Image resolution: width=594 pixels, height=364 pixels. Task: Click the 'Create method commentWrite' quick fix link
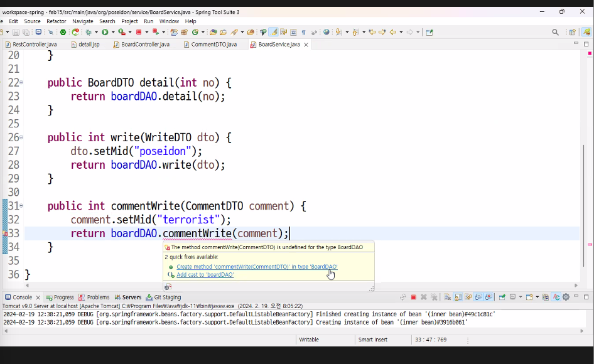pyautogui.click(x=257, y=267)
